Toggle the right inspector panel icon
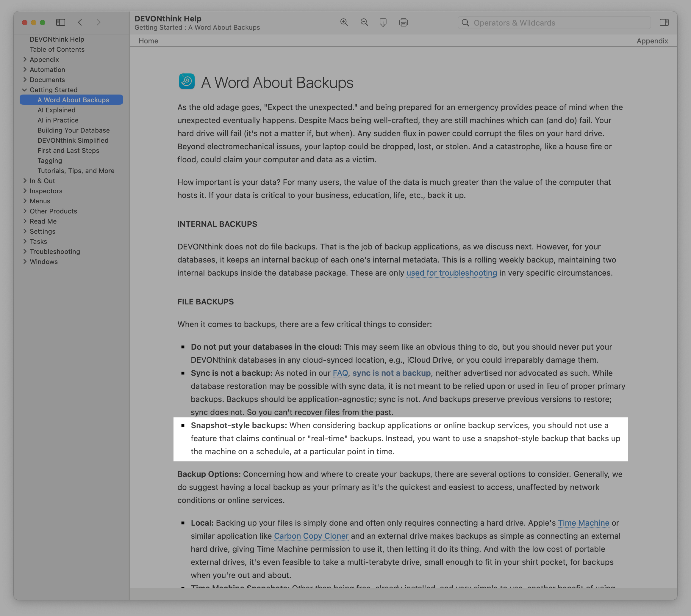Image resolution: width=691 pixels, height=616 pixels. (664, 22)
